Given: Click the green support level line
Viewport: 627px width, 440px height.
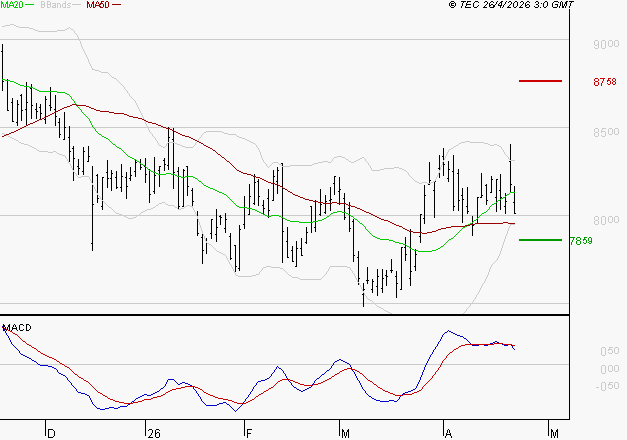Looking at the screenshot, I should click(540, 240).
